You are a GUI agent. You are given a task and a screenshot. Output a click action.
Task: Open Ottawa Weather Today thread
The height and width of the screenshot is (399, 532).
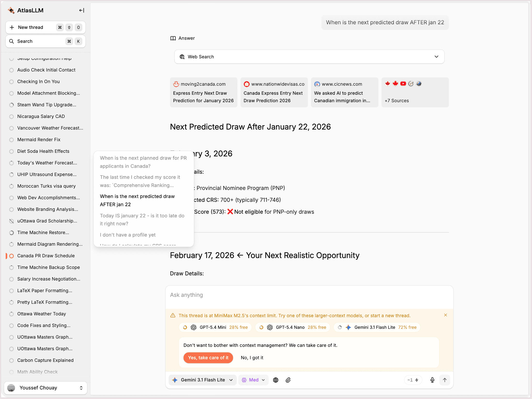click(42, 314)
